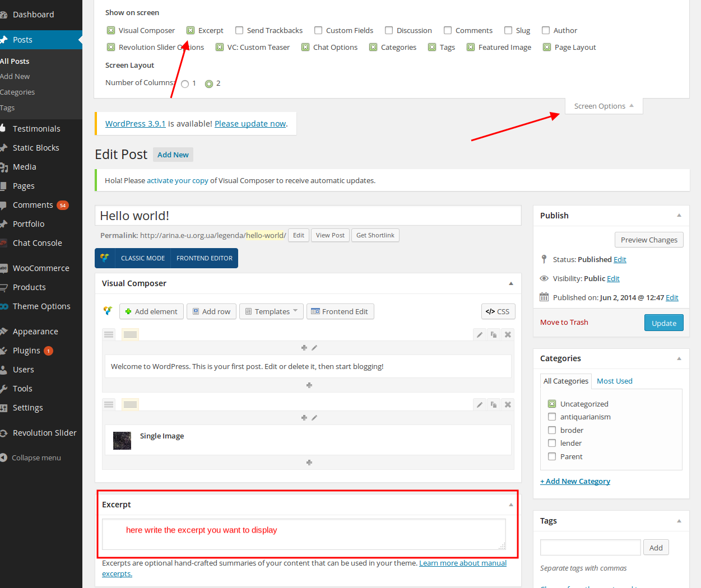Viewport: 701px width, 588px height.
Task: Collapse the Excerpt panel
Action: (x=511, y=505)
